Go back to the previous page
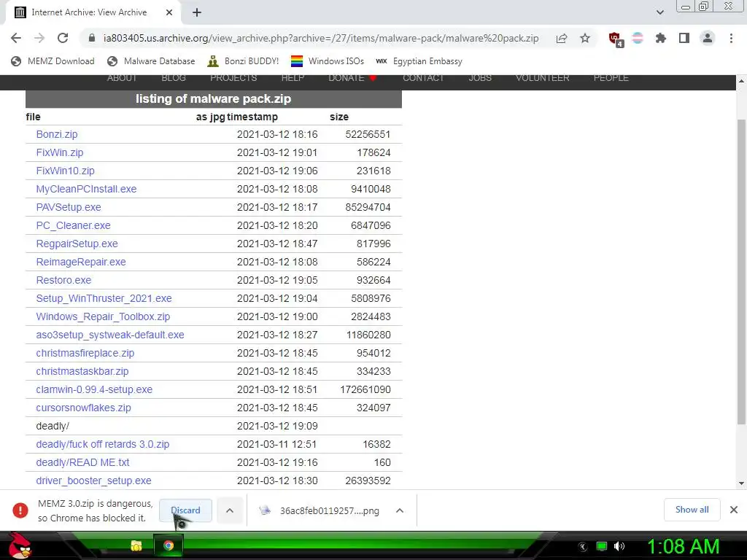The height and width of the screenshot is (560, 747). 16,38
